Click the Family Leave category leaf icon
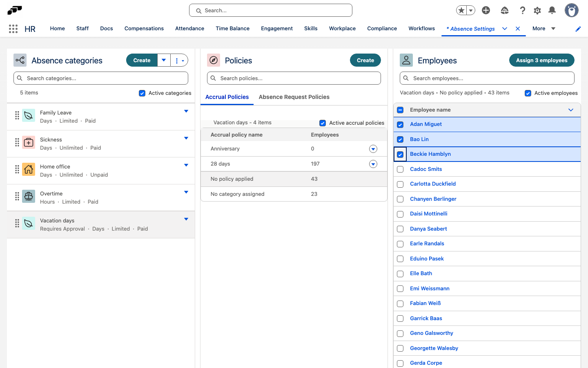 tap(29, 116)
